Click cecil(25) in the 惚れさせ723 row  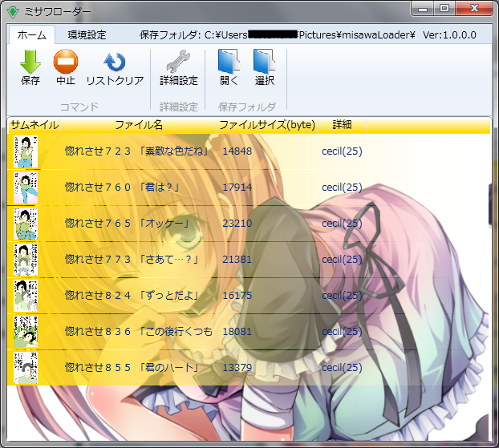tap(342, 151)
